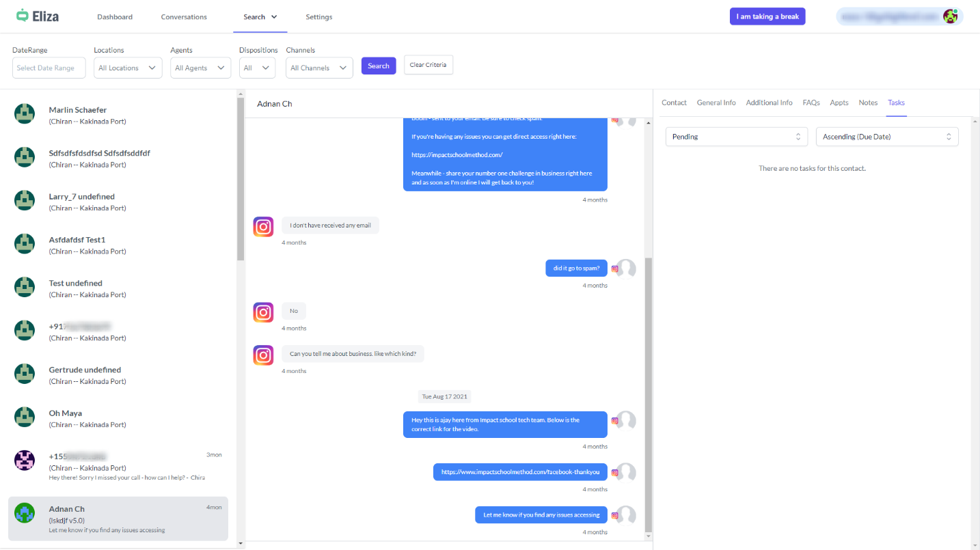Click Instagram icon beside business question message
The width and height of the screenshot is (980, 550).
(264, 355)
